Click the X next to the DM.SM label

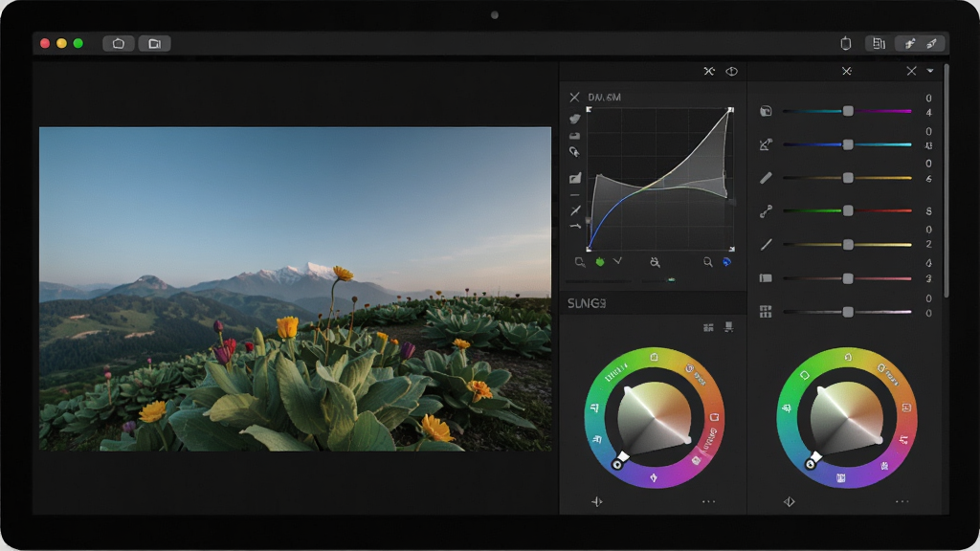(574, 98)
